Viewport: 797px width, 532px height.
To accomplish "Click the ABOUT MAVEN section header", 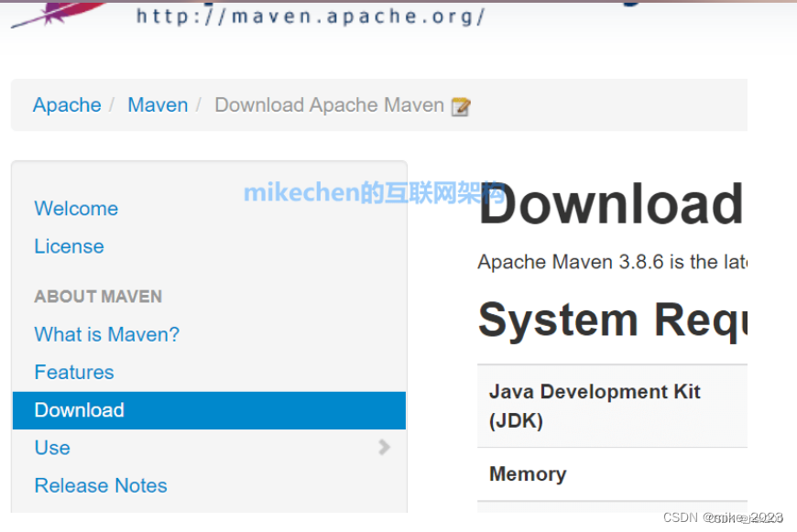I will (98, 297).
